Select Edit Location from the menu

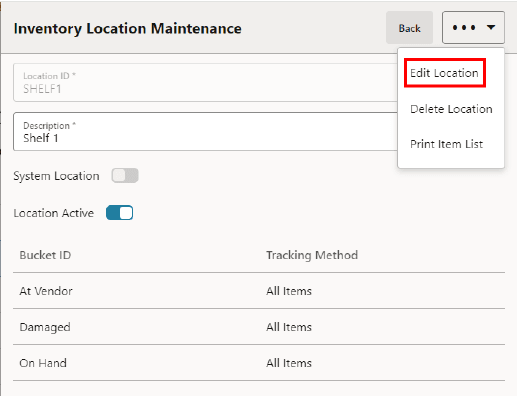click(444, 73)
